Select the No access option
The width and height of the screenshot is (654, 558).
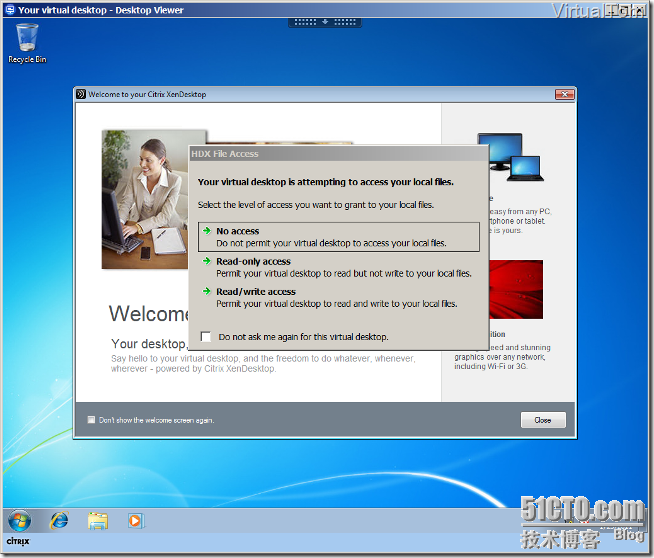coord(339,237)
